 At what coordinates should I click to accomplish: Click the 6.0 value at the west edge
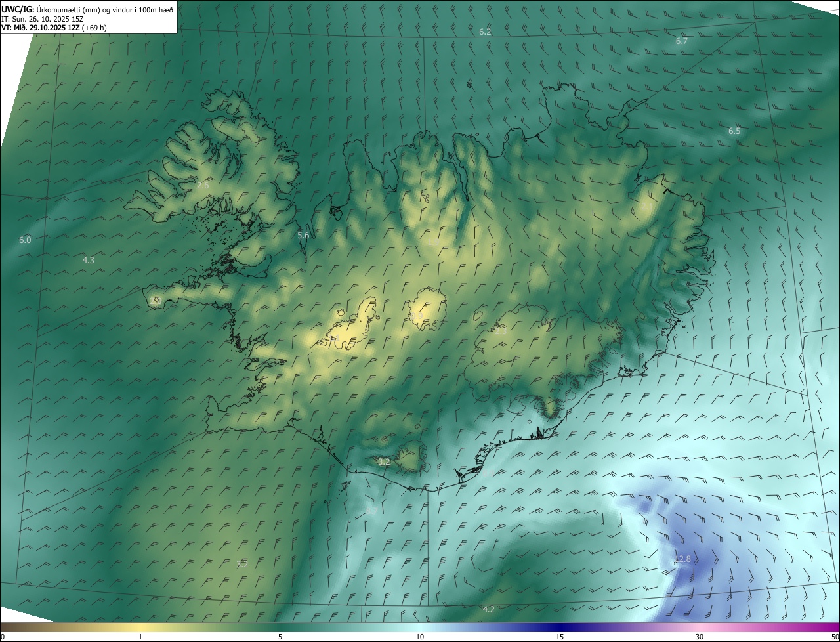click(25, 240)
